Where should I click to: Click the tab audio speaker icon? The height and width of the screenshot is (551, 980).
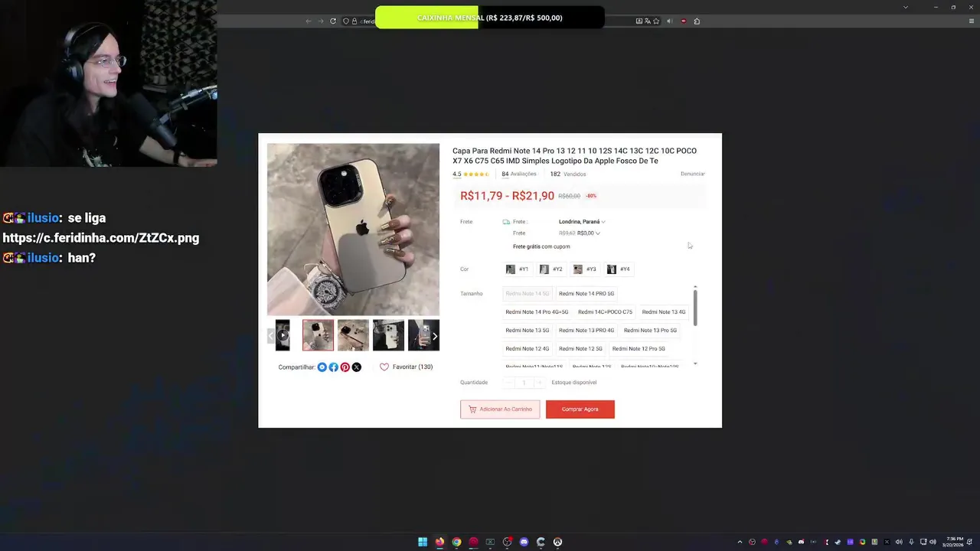669,21
